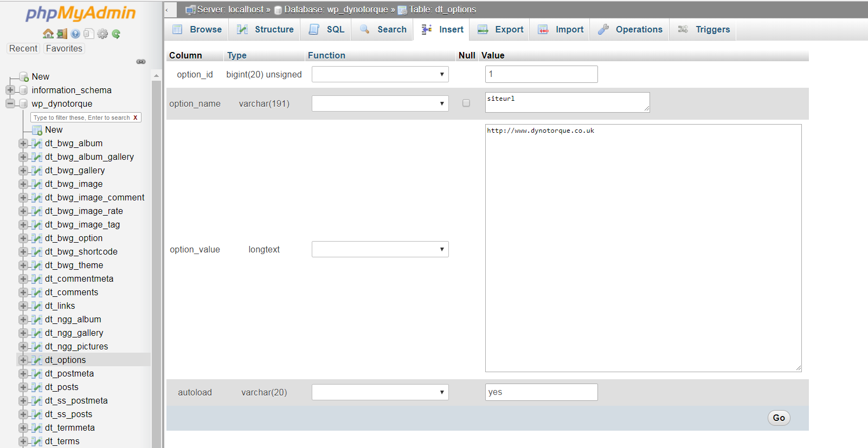
Task: Click the option_id value field
Action: tap(542, 74)
